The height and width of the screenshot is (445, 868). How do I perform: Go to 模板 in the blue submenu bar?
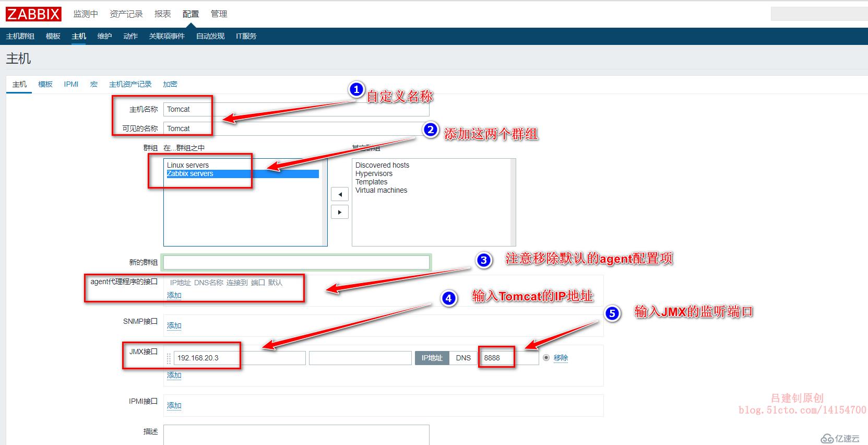[x=53, y=36]
